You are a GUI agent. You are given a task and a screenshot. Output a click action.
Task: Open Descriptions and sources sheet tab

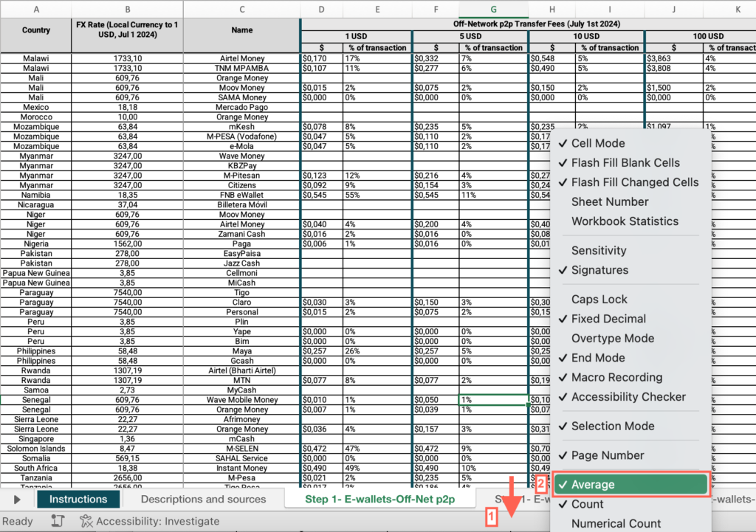click(203, 500)
